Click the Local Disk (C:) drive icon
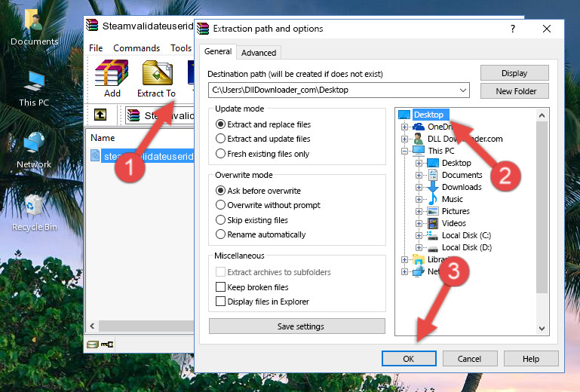 point(432,235)
